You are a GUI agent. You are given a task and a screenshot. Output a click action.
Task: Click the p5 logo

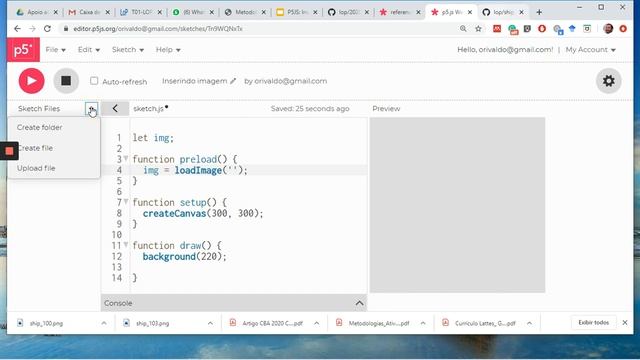(23, 50)
